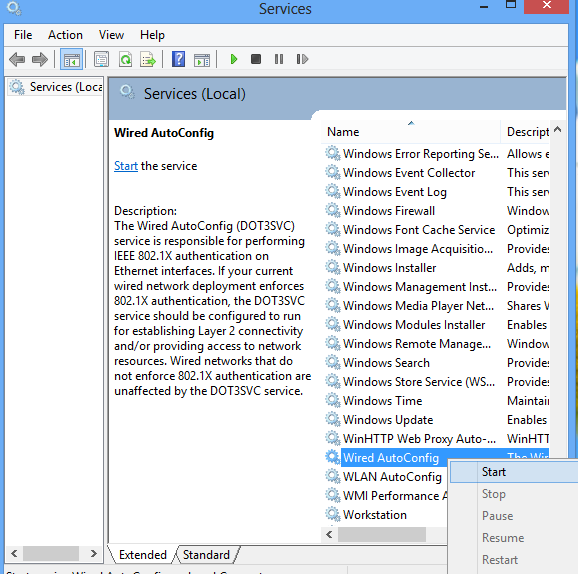The width and height of the screenshot is (578, 574).
Task: Open the File menu
Action: 23,35
